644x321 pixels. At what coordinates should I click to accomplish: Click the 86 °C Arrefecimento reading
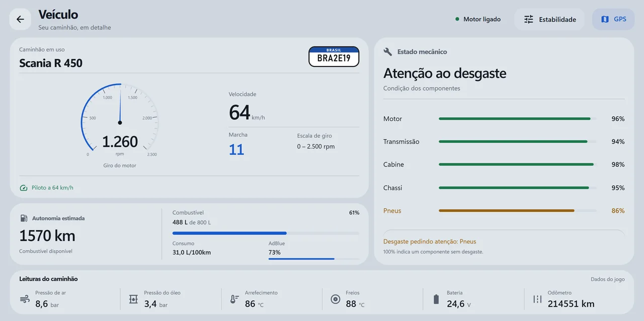(x=254, y=304)
